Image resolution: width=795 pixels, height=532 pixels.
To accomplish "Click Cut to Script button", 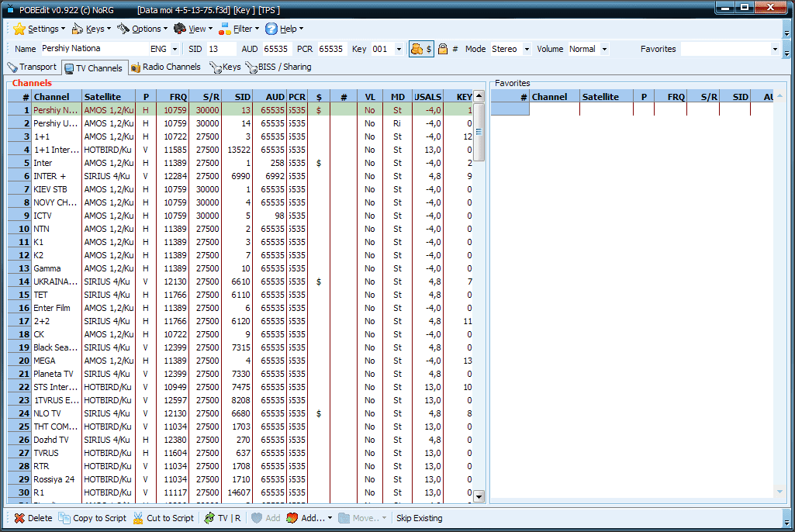I will pos(163,518).
